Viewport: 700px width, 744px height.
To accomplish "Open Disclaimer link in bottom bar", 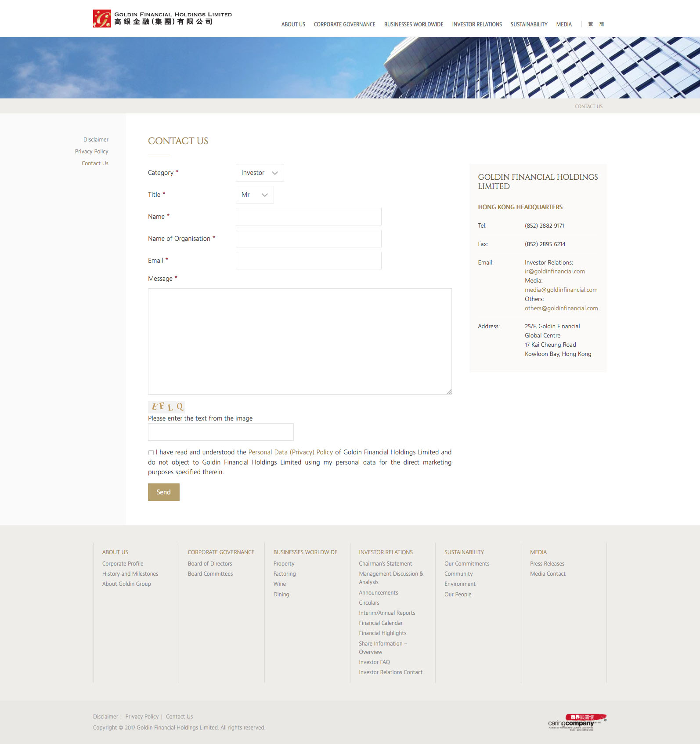I will pos(105,717).
